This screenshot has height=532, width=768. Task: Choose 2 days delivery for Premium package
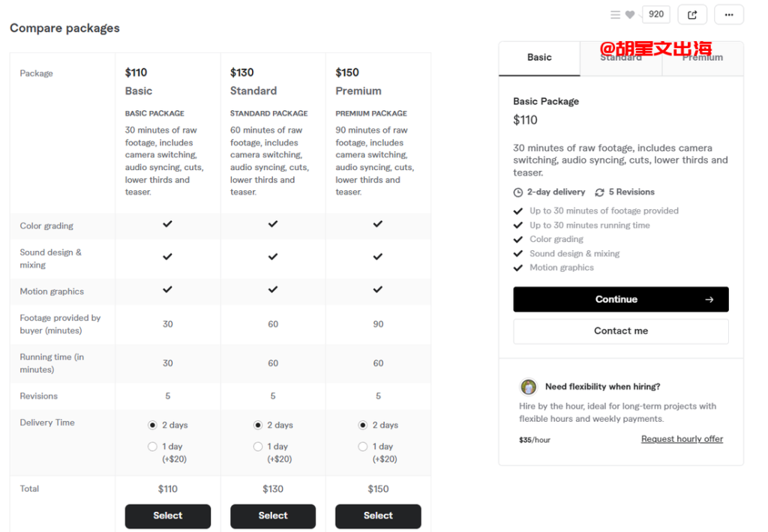[x=362, y=425]
